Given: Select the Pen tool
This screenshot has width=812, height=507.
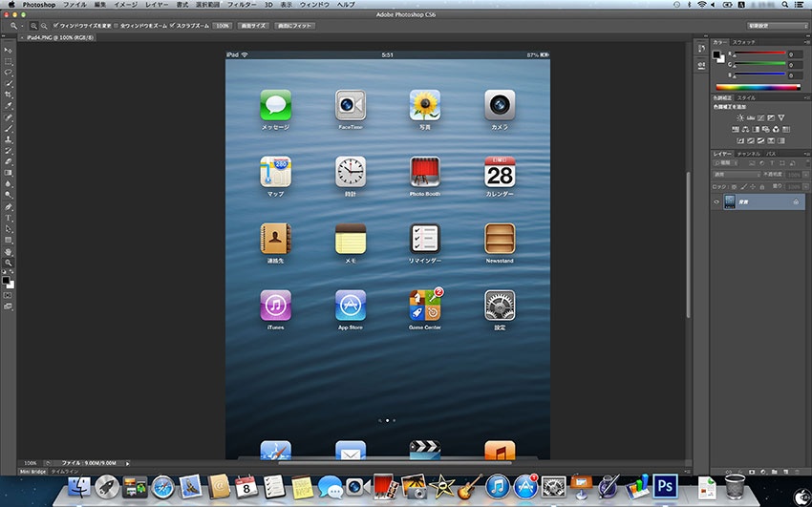Looking at the screenshot, I should click(x=9, y=207).
